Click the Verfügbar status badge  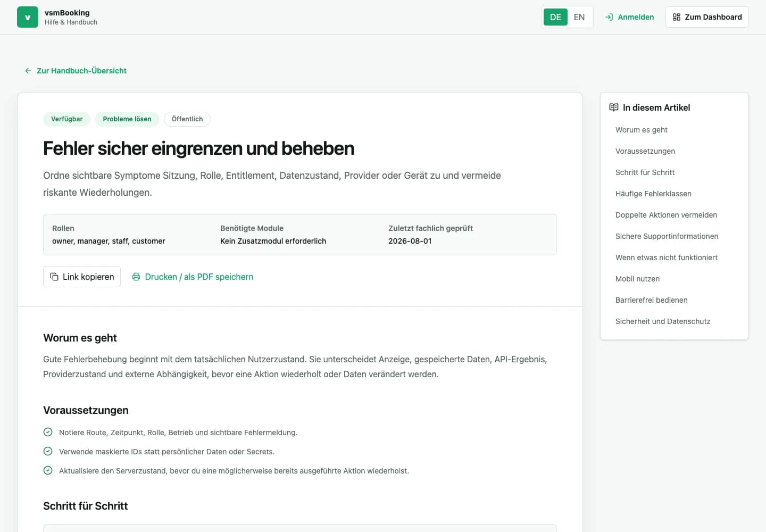point(67,119)
